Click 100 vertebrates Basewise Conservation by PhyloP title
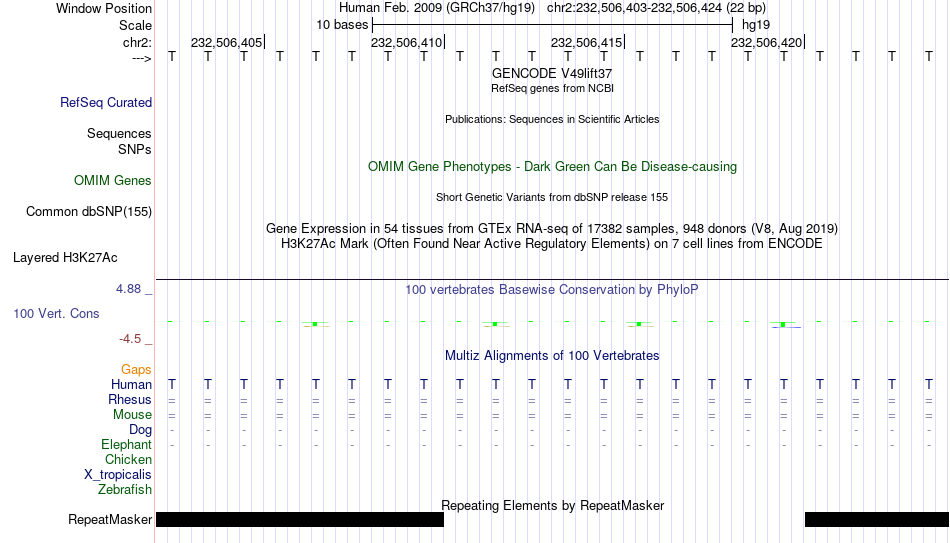The height and width of the screenshot is (543, 950). pos(552,290)
